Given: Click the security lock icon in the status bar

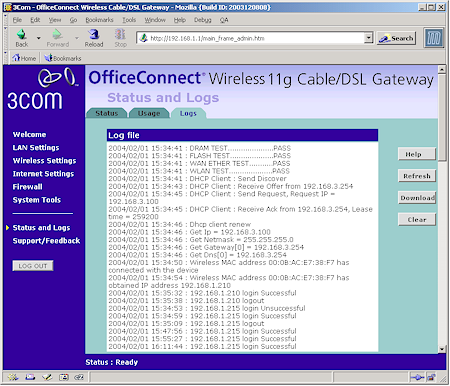Looking at the screenshot, I should tap(431, 377).
